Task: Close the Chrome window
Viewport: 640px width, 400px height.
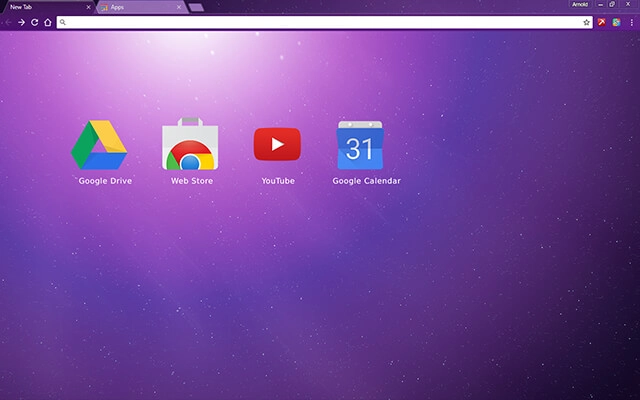Action: [x=628, y=4]
